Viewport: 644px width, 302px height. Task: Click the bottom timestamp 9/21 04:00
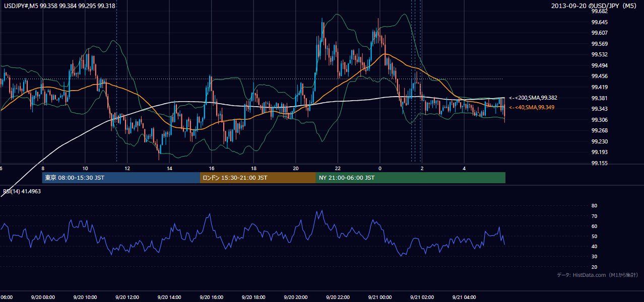(464, 297)
